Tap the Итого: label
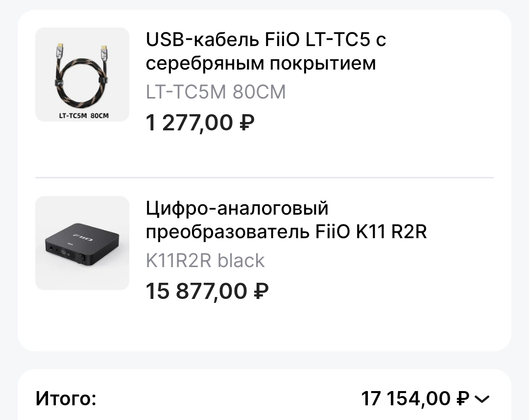Image resolution: width=529 pixels, height=420 pixels. click(66, 398)
